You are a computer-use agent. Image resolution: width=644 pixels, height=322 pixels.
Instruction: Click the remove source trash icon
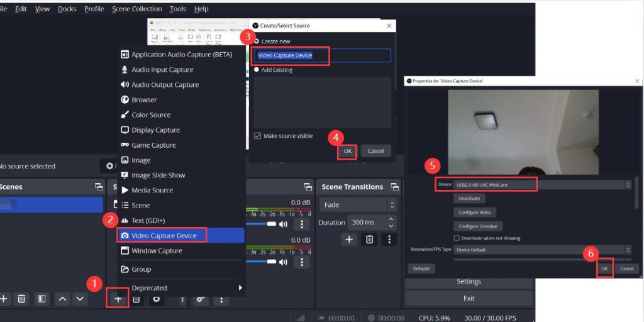(136, 299)
